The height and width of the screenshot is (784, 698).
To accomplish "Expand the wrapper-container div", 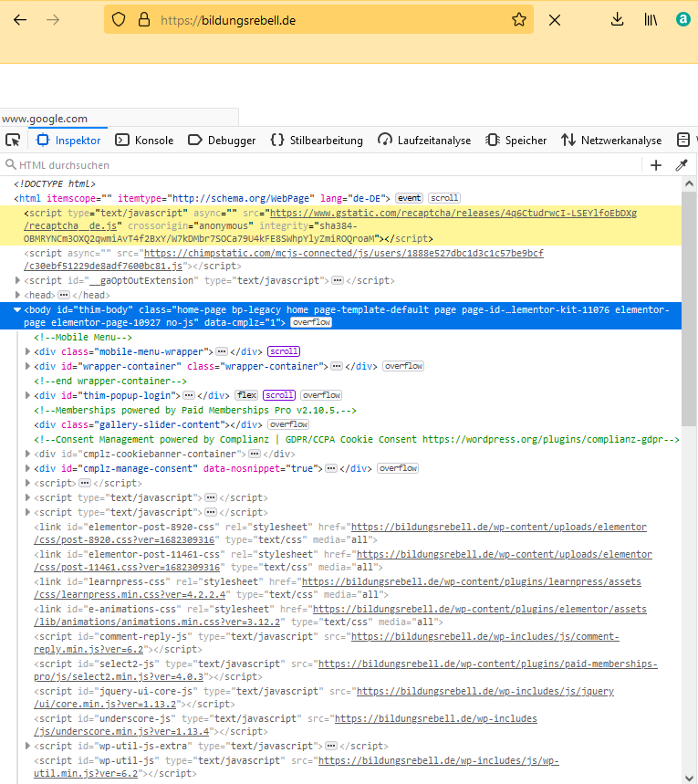I will click(27, 366).
